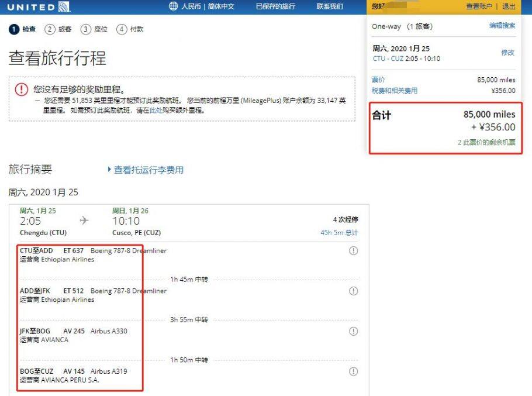
Task: Click the 周日, 1月 26 arrival date label
Action: tap(130, 211)
